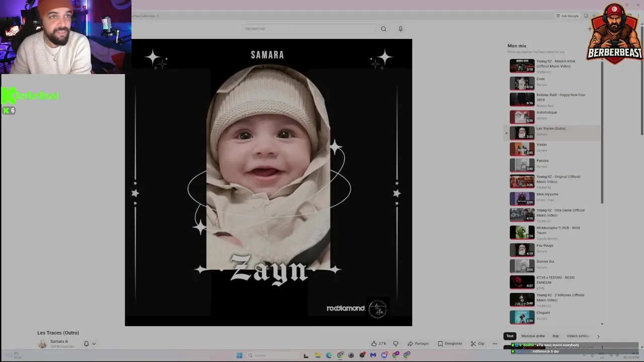The width and height of the screenshot is (644, 362).
Task: Click the Clip button
Action: point(477,343)
